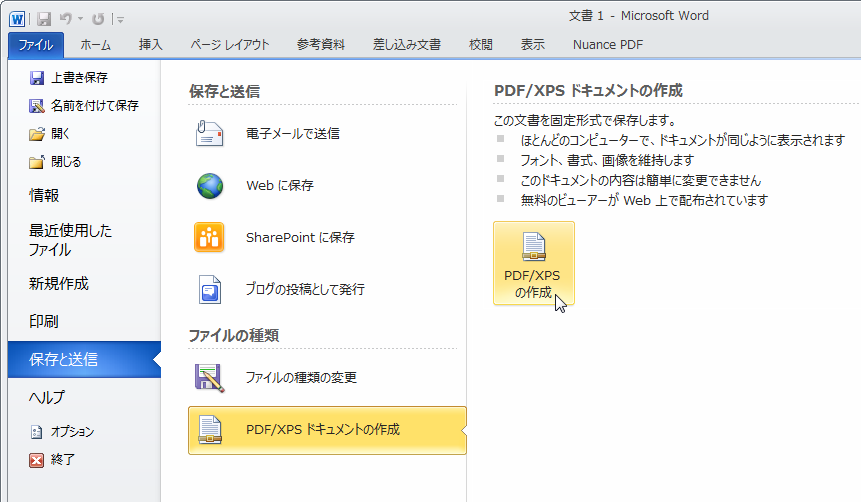Click the Undo icon in Quick Access Toolbar
The width and height of the screenshot is (861, 502).
[x=66, y=19]
